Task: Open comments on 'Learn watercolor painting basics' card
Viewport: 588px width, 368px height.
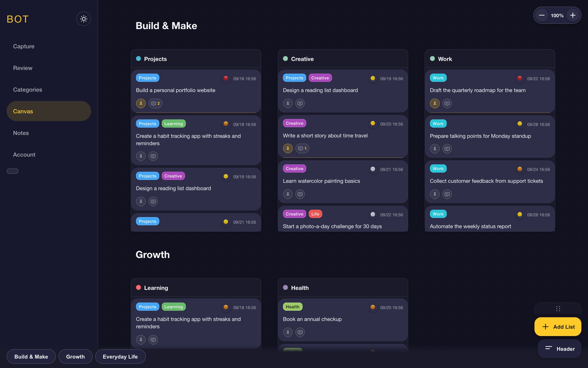Action: 300,194
